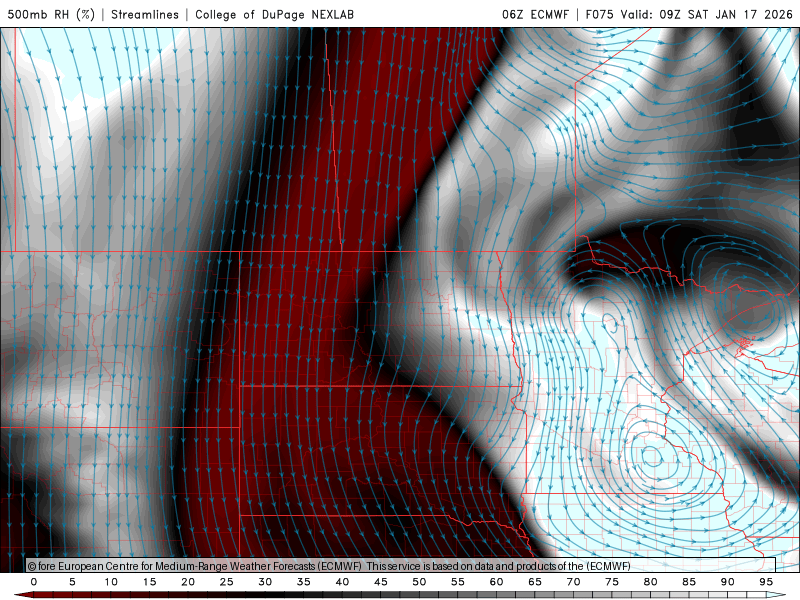Screen dimensions: 800x600
Task: Click the "55" colorbar scale label
Action: tap(458, 582)
